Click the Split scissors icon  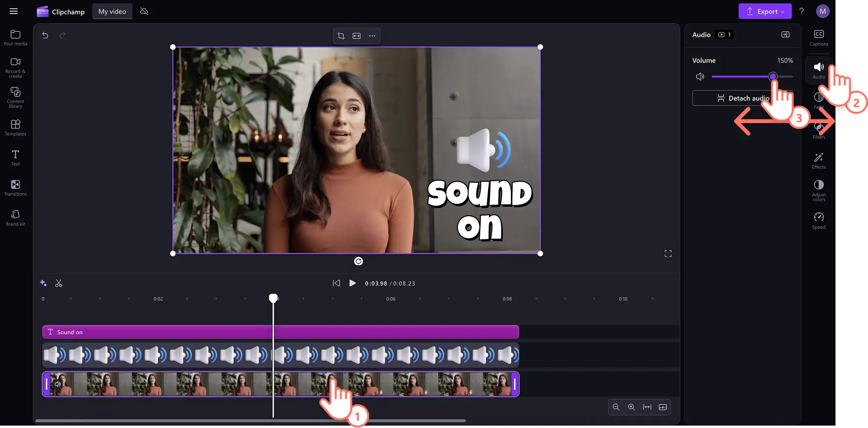(x=59, y=283)
